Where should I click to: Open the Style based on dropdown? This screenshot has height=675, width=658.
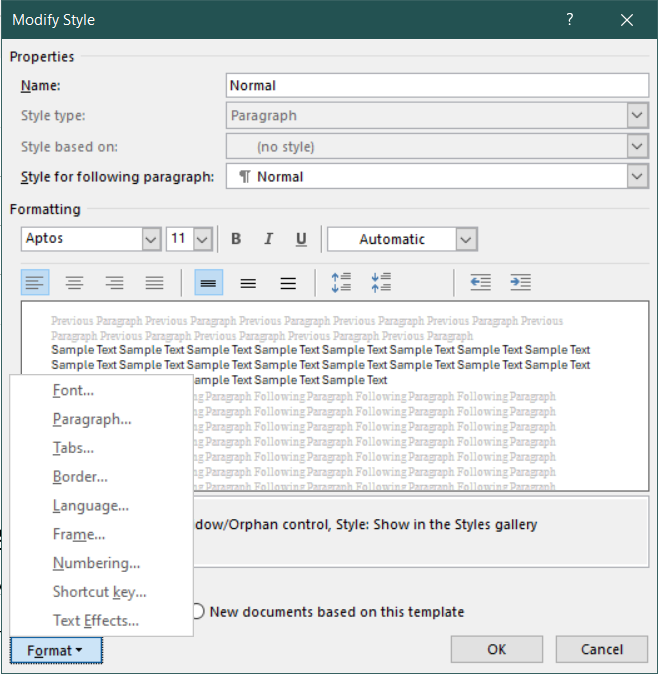pyautogui.click(x=637, y=146)
